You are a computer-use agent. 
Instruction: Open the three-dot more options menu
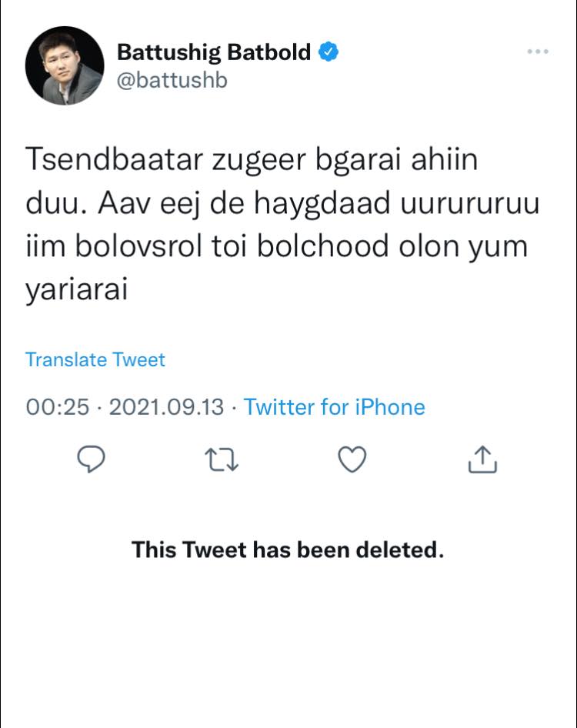538,52
